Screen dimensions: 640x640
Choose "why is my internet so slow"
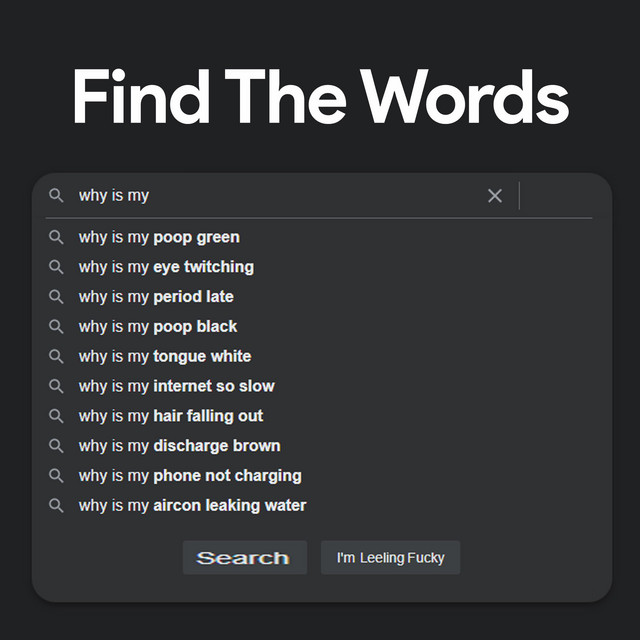point(176,386)
